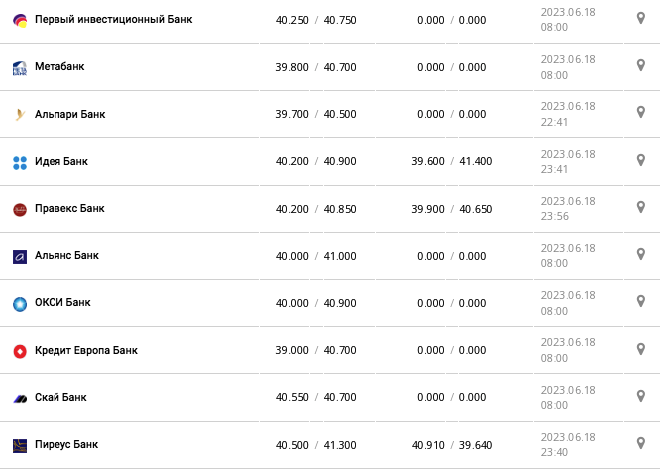Click Скай Банк rate 40.550 / 40.700
The width and height of the screenshot is (660, 470).
[315, 398]
